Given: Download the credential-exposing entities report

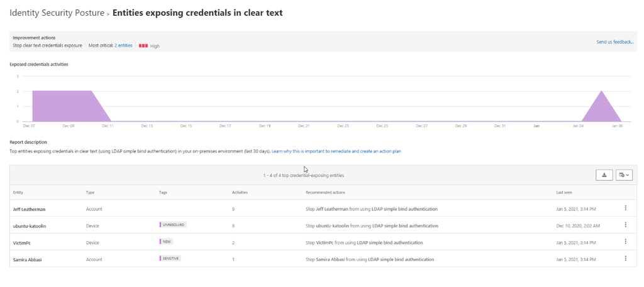Looking at the screenshot, I should click(604, 175).
